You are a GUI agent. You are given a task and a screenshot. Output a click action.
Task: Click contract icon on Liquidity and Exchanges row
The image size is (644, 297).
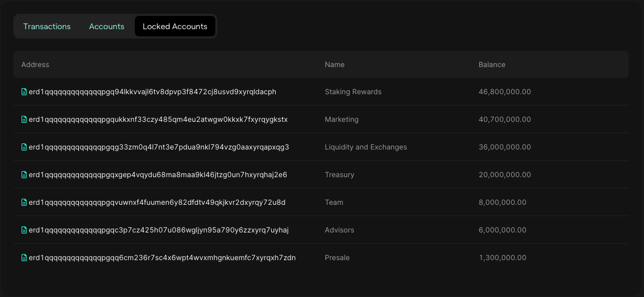(24, 147)
